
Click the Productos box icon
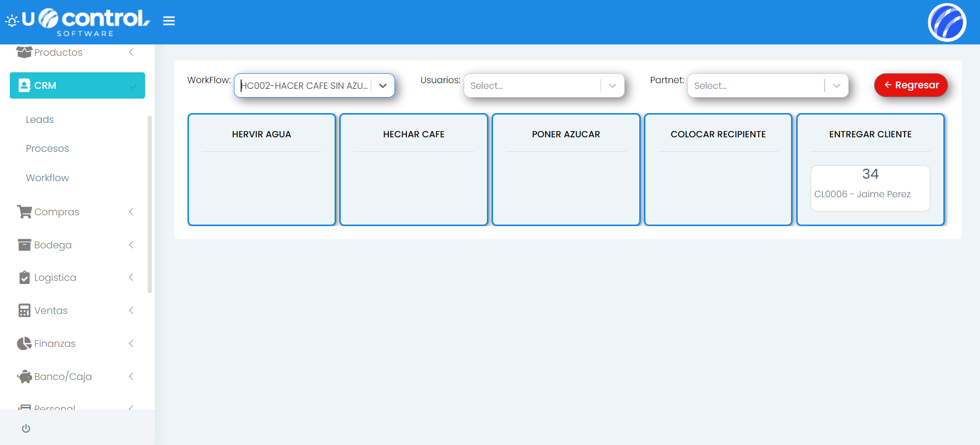24,52
